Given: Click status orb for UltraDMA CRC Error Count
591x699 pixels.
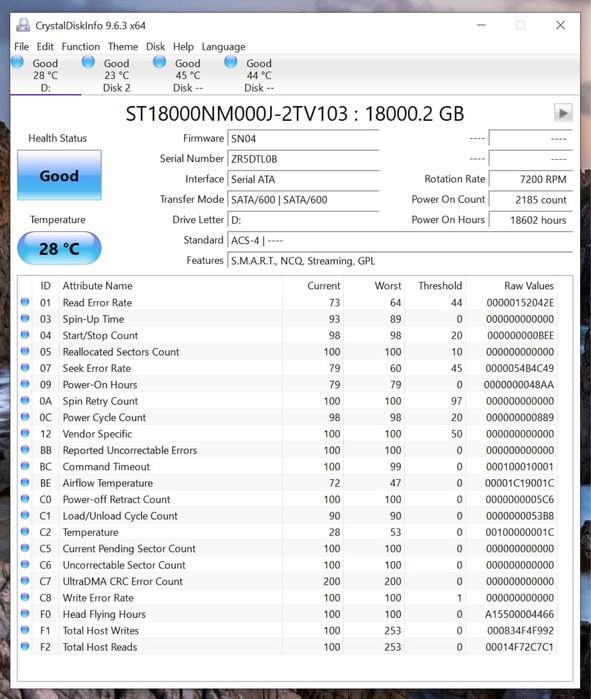Looking at the screenshot, I should click(x=25, y=581).
